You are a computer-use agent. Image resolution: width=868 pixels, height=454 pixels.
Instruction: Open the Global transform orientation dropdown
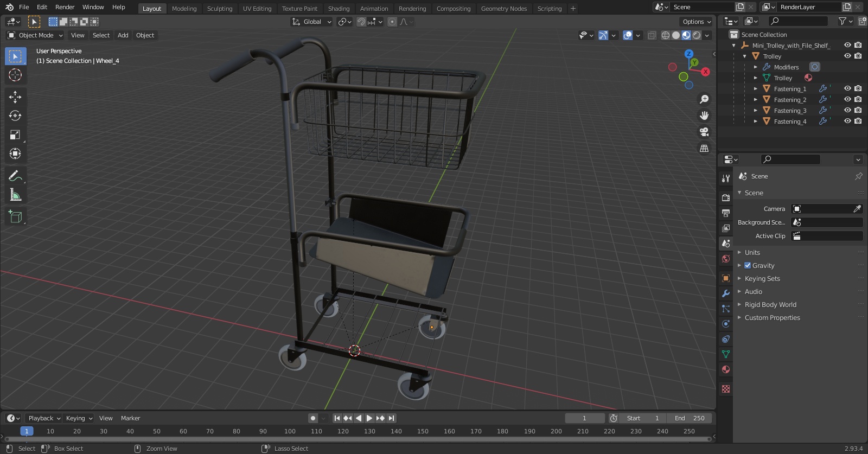pos(311,22)
